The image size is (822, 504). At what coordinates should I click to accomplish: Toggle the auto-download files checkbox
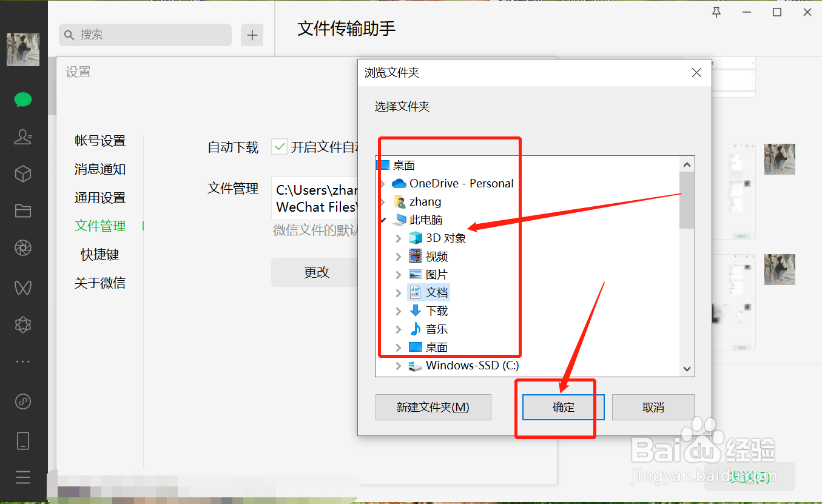coord(279,147)
